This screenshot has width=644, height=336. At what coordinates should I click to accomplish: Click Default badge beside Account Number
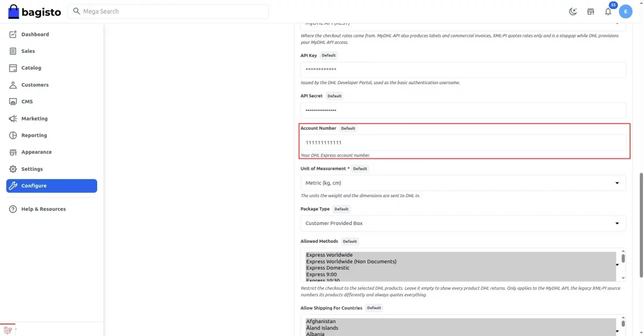[348, 129]
